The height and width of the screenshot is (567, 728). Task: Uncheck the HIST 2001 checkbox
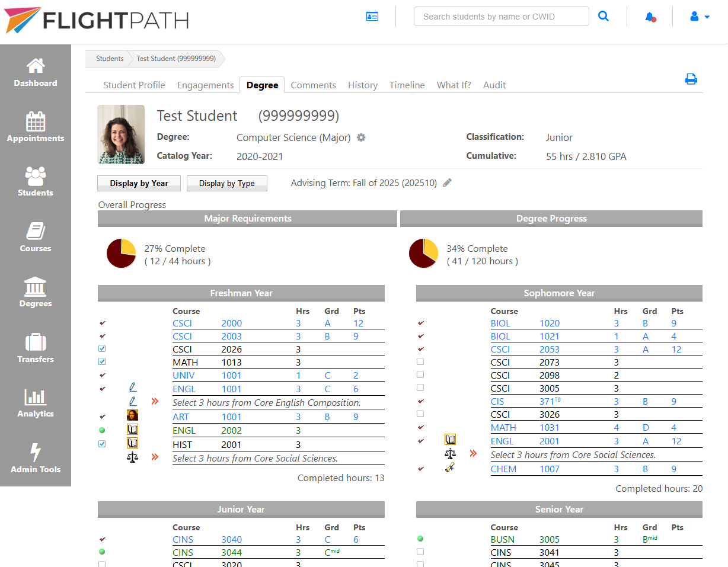click(x=102, y=444)
